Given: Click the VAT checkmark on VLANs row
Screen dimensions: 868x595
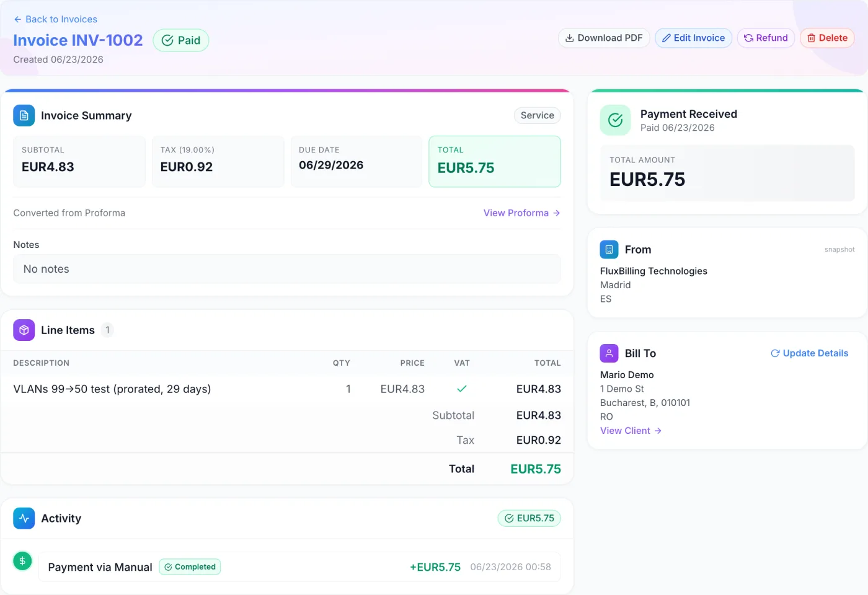Looking at the screenshot, I should [462, 389].
